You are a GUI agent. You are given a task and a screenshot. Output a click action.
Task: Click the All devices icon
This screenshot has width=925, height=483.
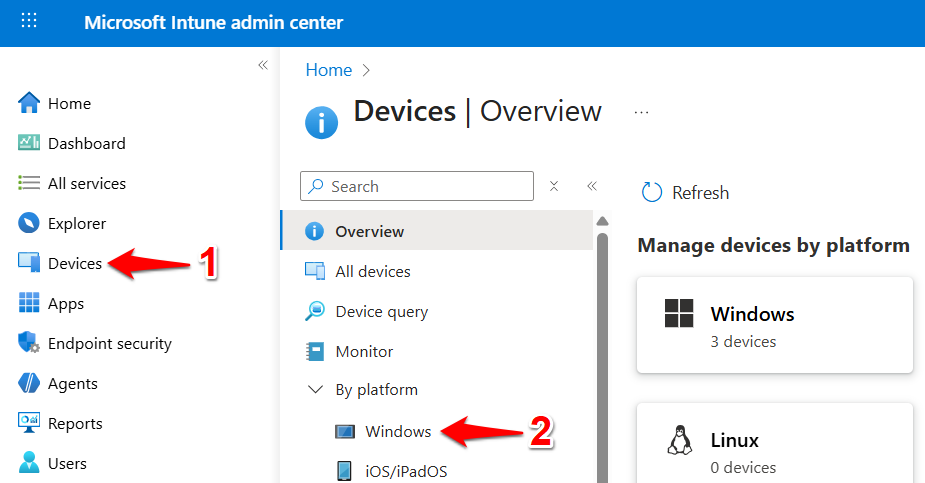pyautogui.click(x=314, y=271)
